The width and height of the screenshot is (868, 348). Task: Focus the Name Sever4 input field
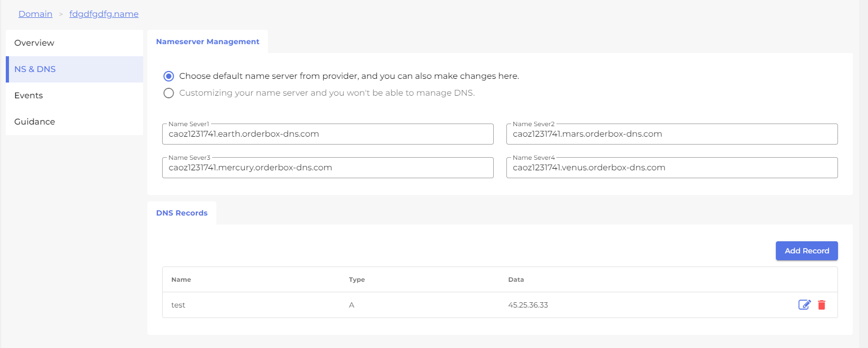click(672, 168)
